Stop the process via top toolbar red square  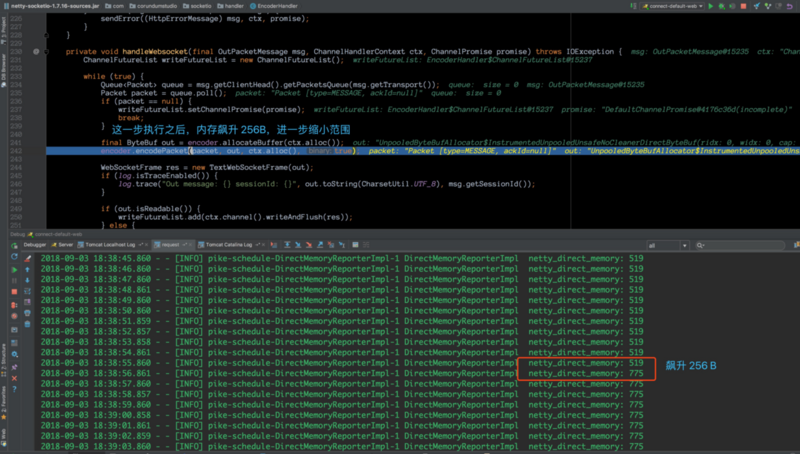click(x=743, y=6)
